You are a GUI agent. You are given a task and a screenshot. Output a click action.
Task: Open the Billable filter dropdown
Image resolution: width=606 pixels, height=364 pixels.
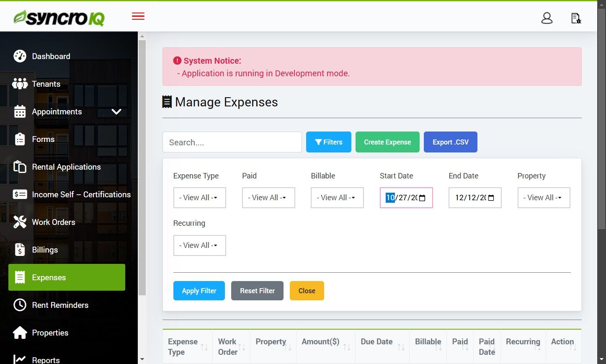337,198
